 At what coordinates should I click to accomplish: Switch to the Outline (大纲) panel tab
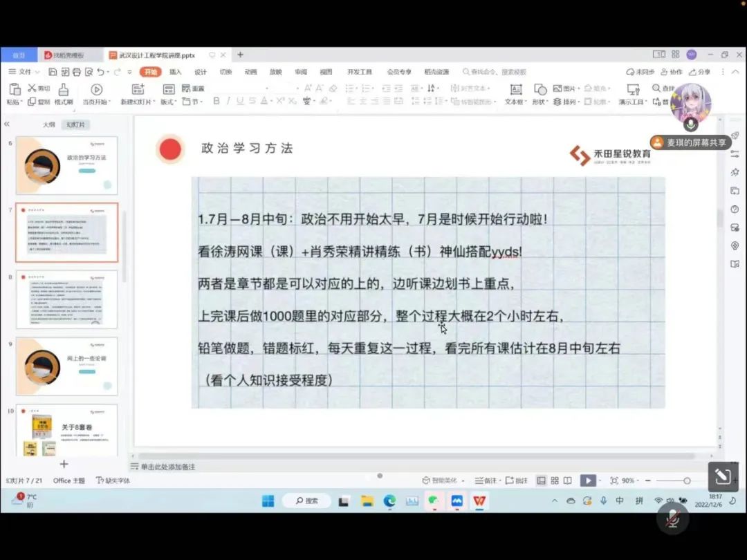[48, 125]
